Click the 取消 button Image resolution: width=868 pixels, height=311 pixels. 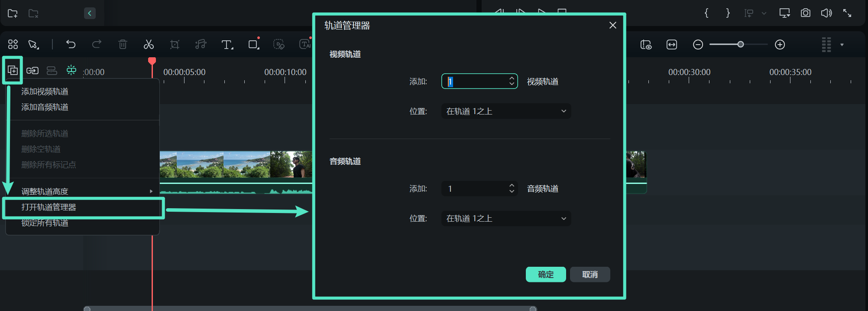pos(590,274)
